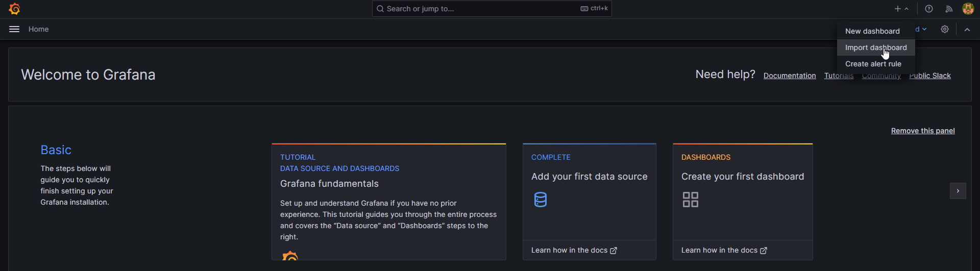The width and height of the screenshot is (980, 271).
Task: Open the help question mark icon
Action: coord(929,9)
